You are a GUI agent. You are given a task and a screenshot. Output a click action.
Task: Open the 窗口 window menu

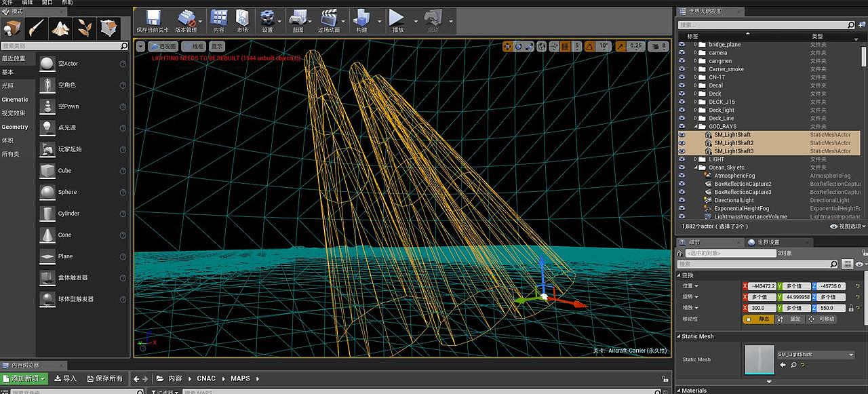47,3
